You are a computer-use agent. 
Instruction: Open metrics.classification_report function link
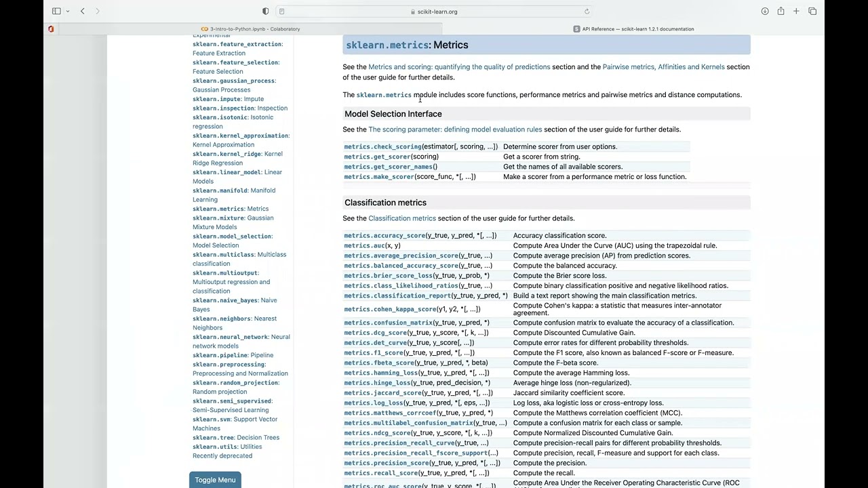pyautogui.click(x=397, y=296)
